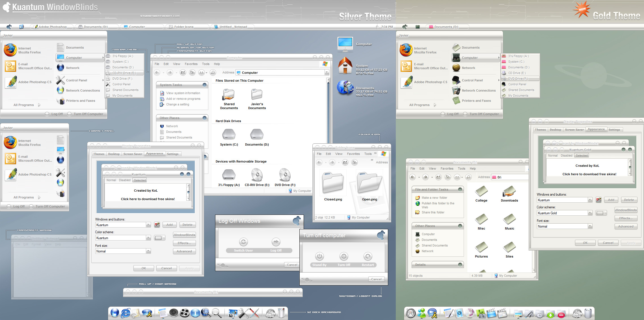Collapse File and Folder Tasks panel
The width and height of the screenshot is (644, 320).
(x=460, y=189)
